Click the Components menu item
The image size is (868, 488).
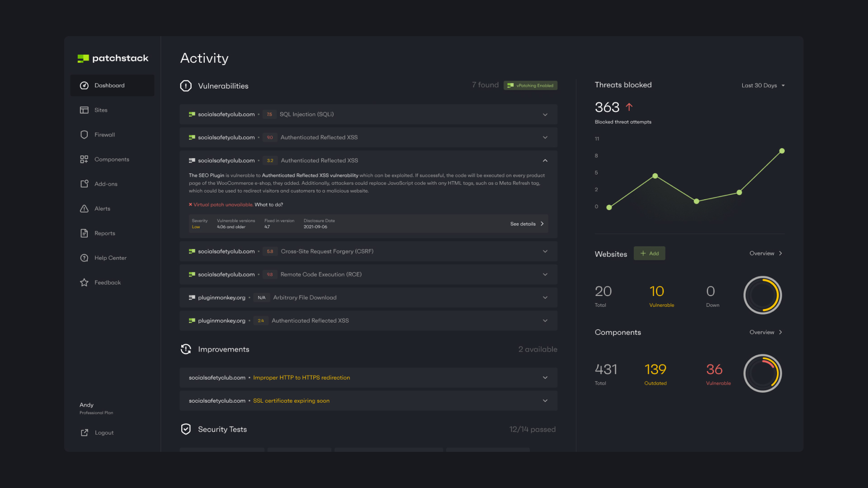[x=112, y=159]
